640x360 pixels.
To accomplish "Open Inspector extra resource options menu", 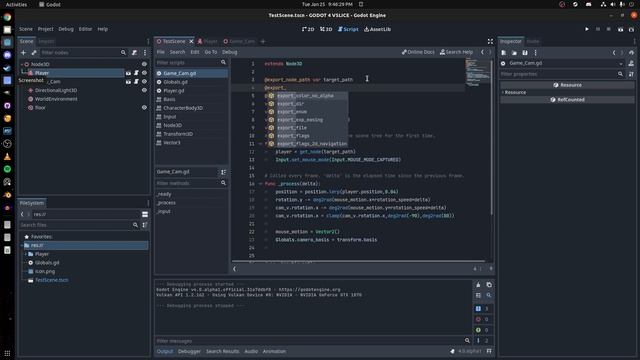I will (x=536, y=53).
